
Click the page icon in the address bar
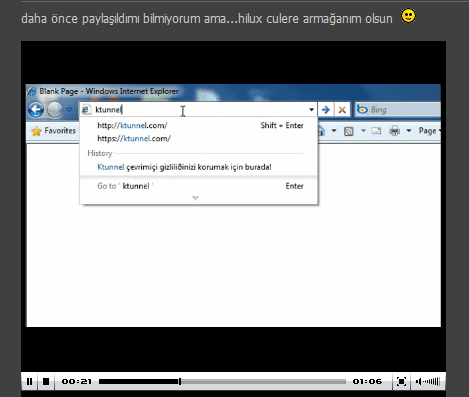[86, 110]
